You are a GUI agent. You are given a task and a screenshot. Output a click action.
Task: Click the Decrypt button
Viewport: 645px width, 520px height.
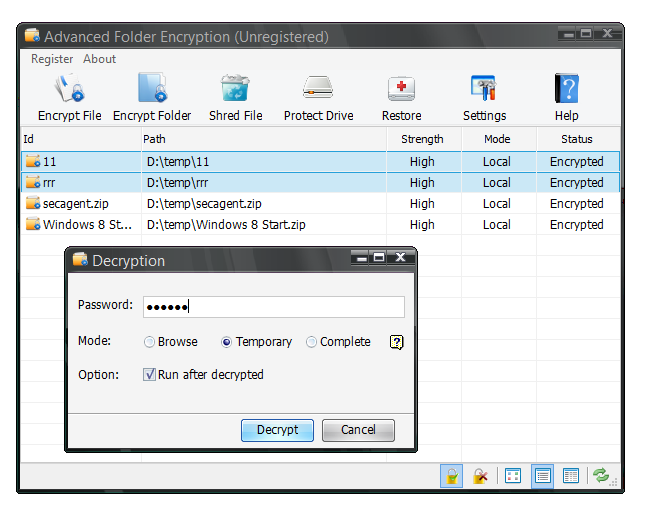click(x=277, y=430)
